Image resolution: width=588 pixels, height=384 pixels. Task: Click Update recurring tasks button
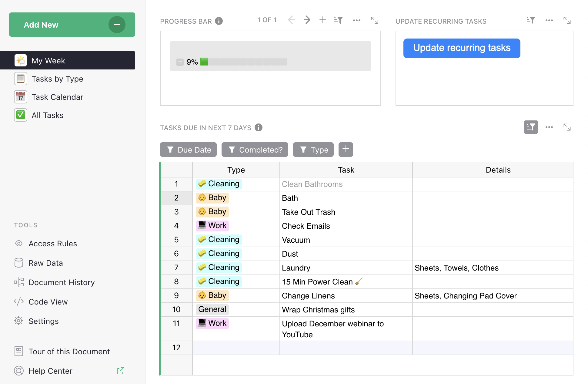(462, 48)
